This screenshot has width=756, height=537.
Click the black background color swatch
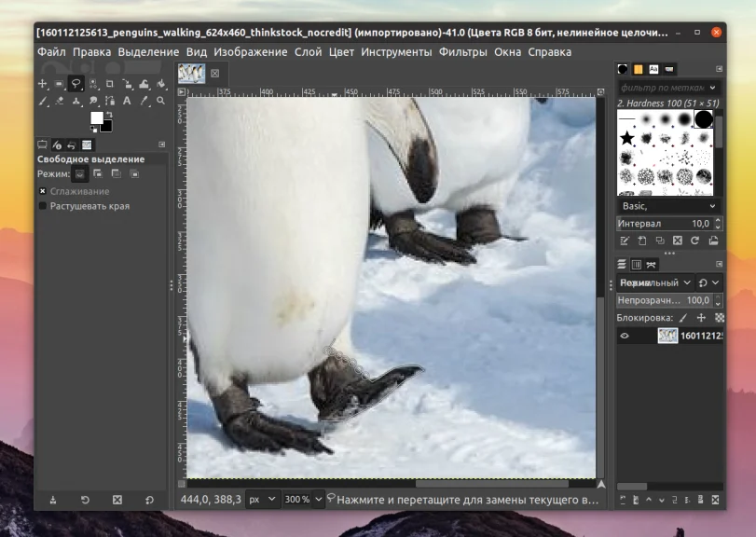(x=105, y=126)
